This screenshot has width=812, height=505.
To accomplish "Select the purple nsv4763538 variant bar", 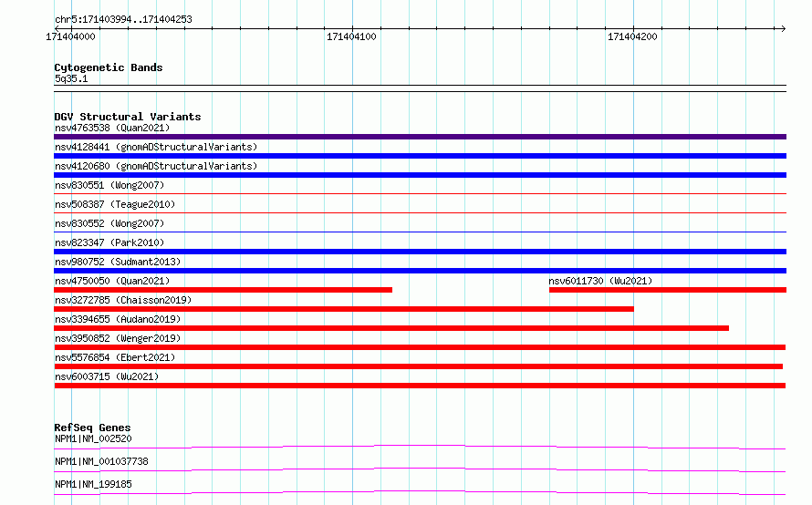I will (x=420, y=137).
